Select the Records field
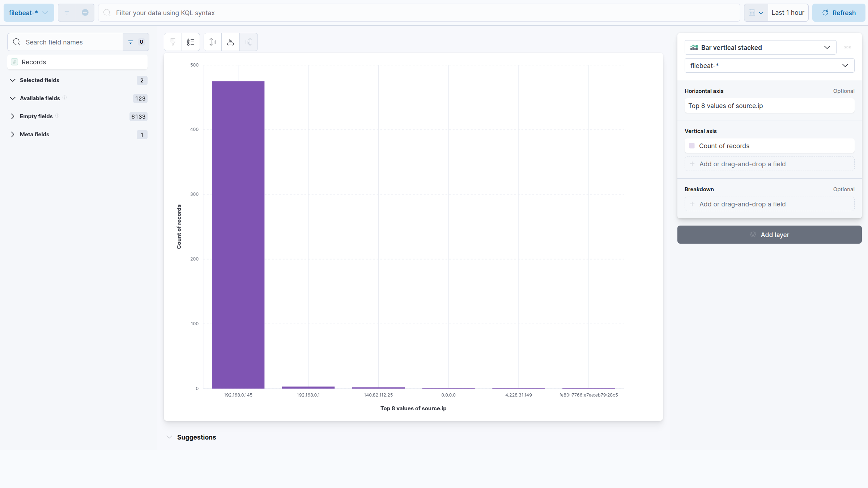Image resolution: width=868 pixels, height=488 pixels. 77,62
